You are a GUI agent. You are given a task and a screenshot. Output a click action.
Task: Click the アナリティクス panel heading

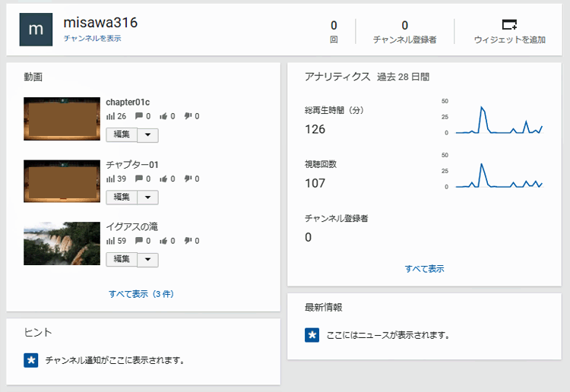click(x=337, y=77)
